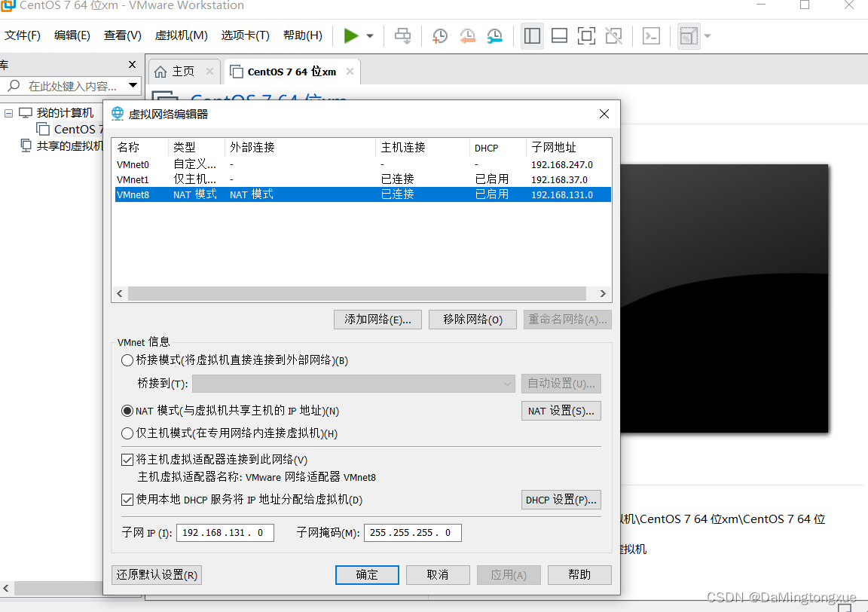Select the VMnet8 network row
The image size is (868, 612).
pos(362,194)
